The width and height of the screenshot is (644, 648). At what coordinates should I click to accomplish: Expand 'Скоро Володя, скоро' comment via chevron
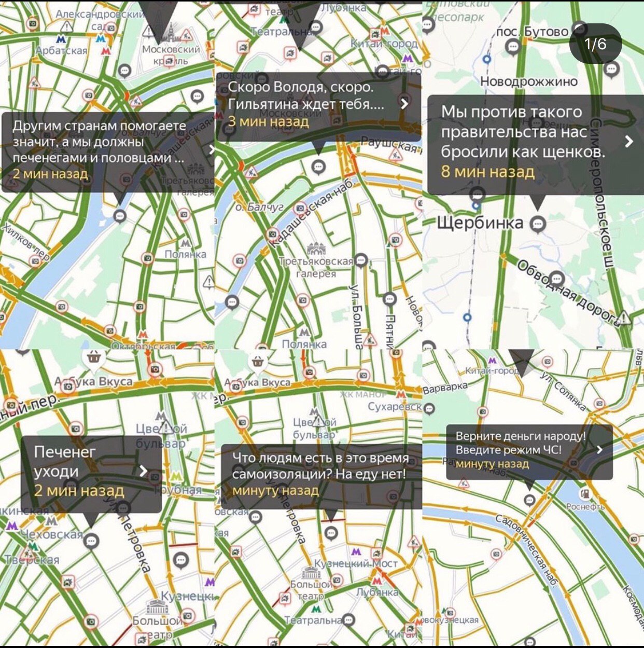click(x=405, y=103)
